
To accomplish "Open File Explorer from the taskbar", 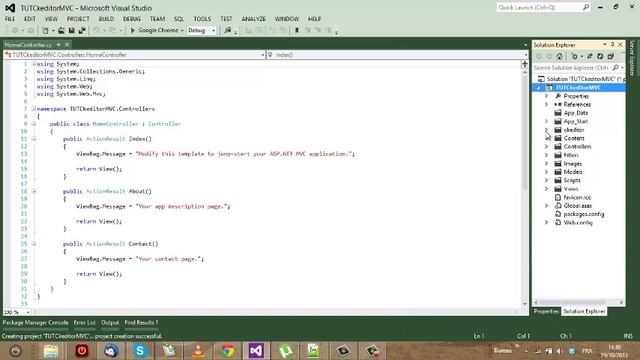I will [x=51, y=351].
